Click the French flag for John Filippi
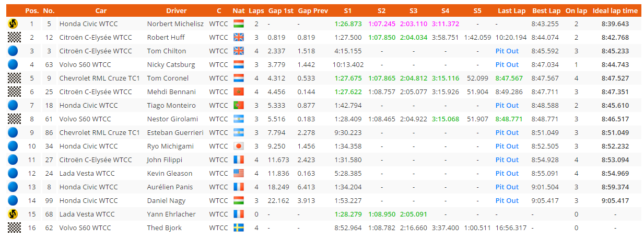This screenshot has height=238, width=644. 238,160
